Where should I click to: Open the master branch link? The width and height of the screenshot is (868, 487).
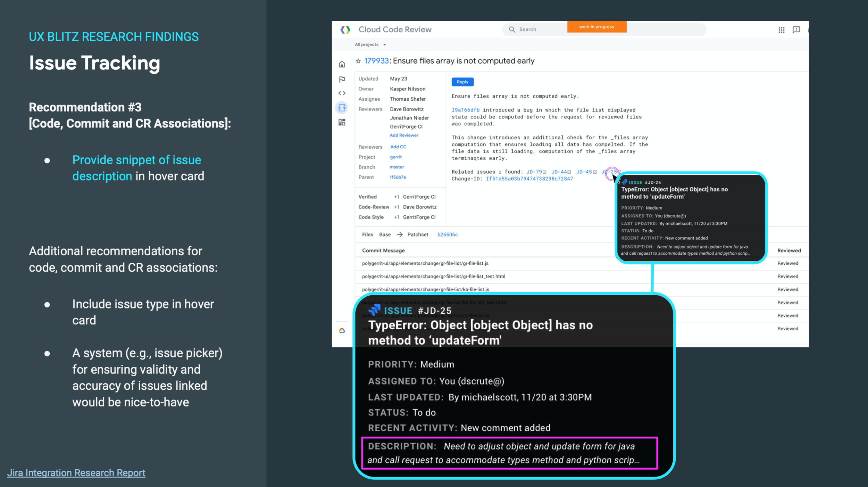[397, 167]
